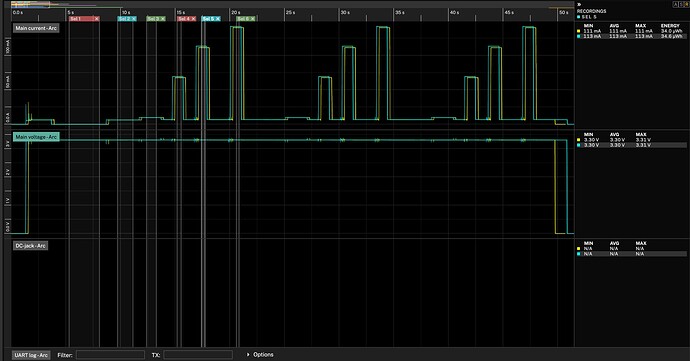Click the yellow swatch in DC-jack stats
Viewport: 690px width, 361px height.
[x=579, y=249]
